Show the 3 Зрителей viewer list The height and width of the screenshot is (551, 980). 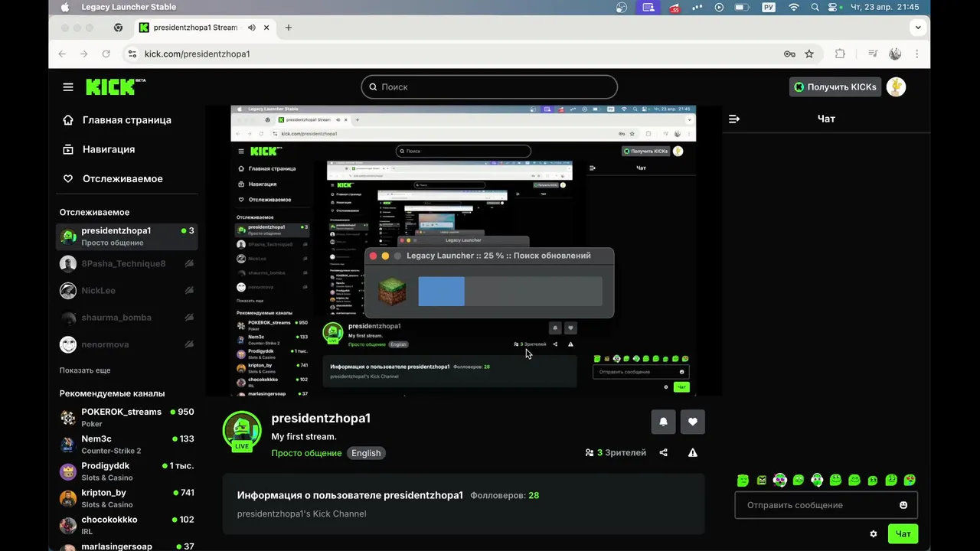616,453
